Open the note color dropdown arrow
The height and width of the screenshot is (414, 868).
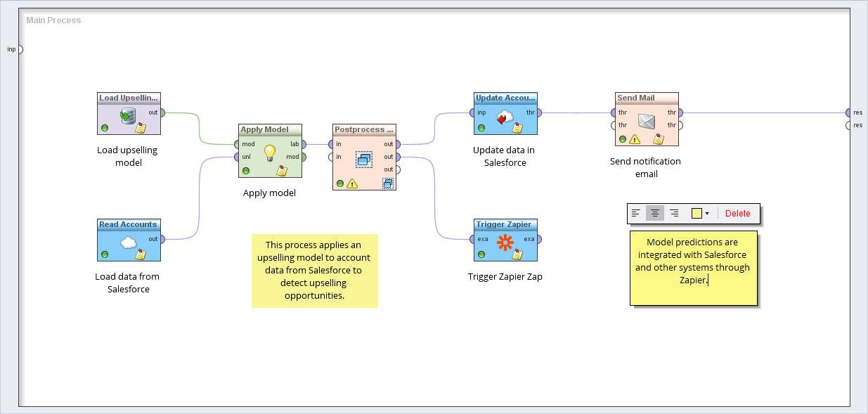[707, 214]
